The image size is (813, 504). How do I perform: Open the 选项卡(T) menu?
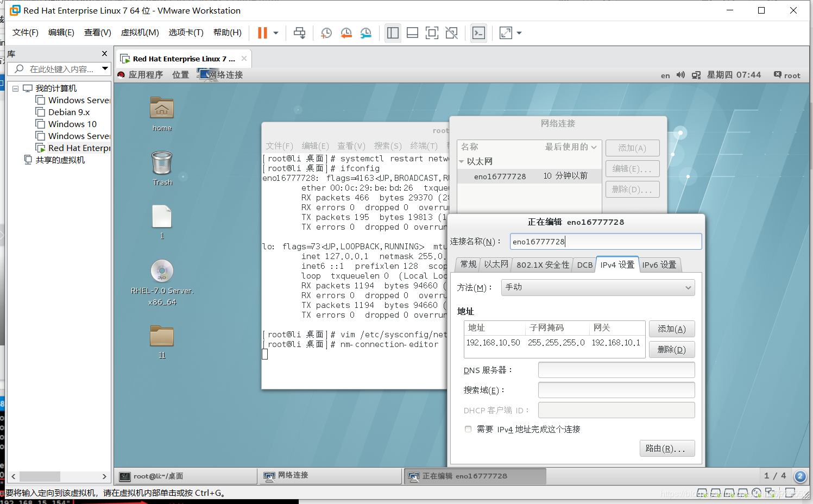click(x=186, y=33)
